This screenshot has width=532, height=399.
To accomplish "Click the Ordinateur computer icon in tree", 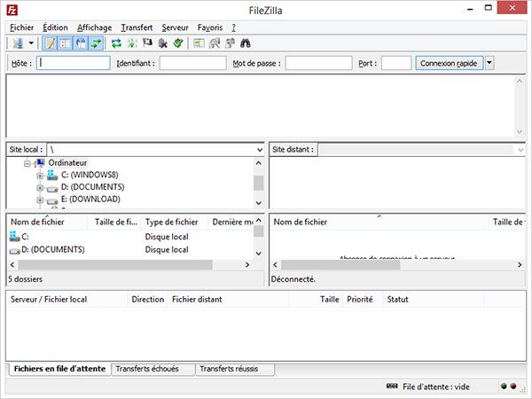I will coord(40,163).
